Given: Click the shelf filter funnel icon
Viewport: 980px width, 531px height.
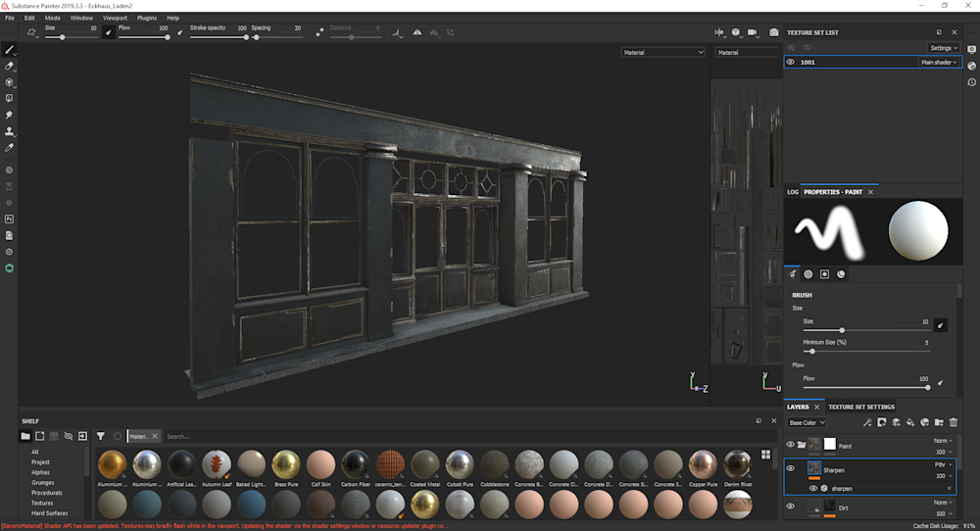Looking at the screenshot, I should [x=100, y=436].
